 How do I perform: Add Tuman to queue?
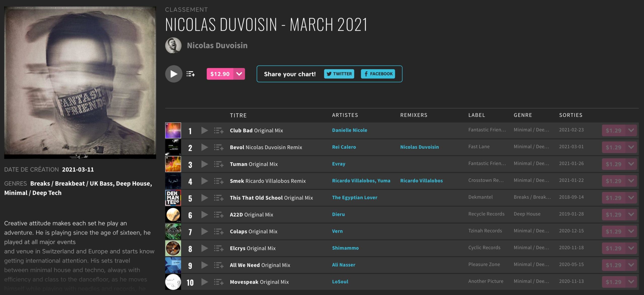point(219,164)
